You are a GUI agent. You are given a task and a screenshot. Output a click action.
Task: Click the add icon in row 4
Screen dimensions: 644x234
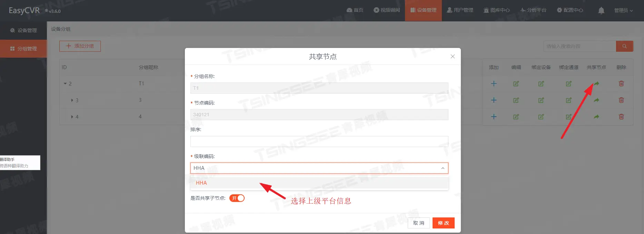(494, 117)
